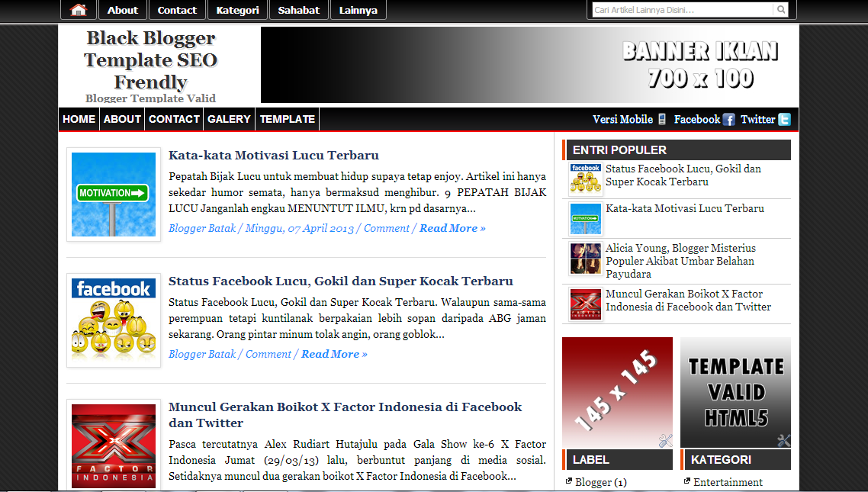Click the Motivation sign post thumbnail

click(x=114, y=195)
